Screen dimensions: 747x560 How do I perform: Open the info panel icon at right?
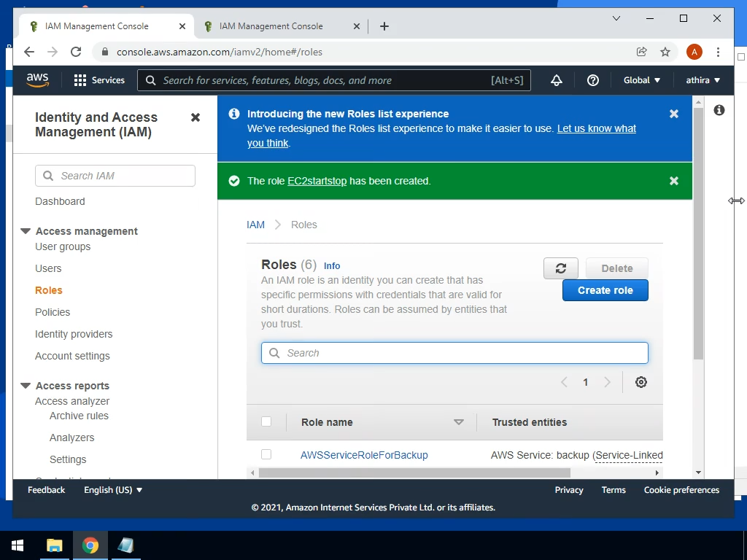[x=719, y=111]
